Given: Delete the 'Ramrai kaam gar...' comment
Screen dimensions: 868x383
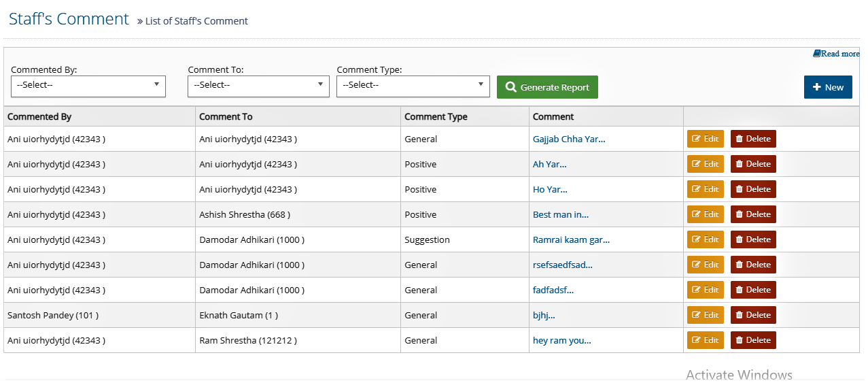Looking at the screenshot, I should coord(753,239).
